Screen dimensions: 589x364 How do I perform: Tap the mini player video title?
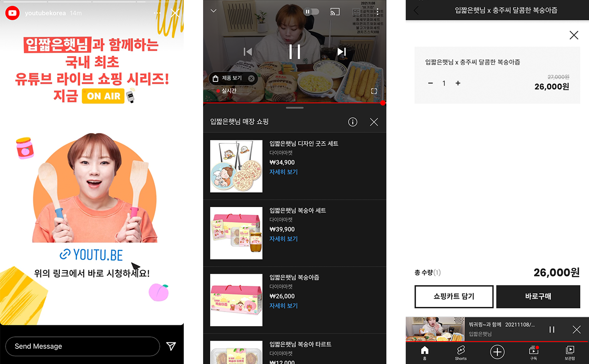[502, 324]
